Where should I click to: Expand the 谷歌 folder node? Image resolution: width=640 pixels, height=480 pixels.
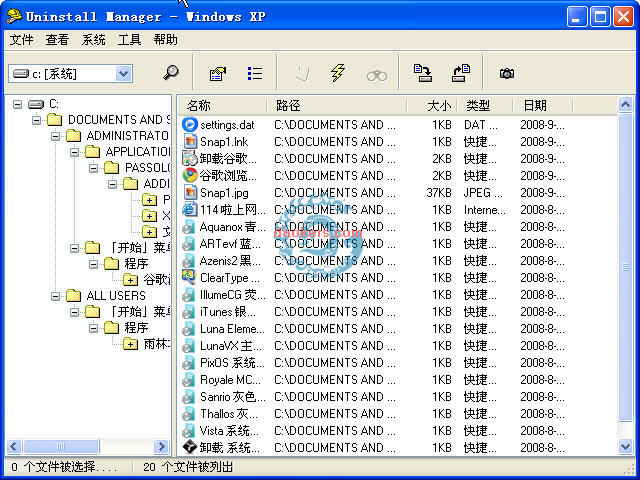pos(130,280)
